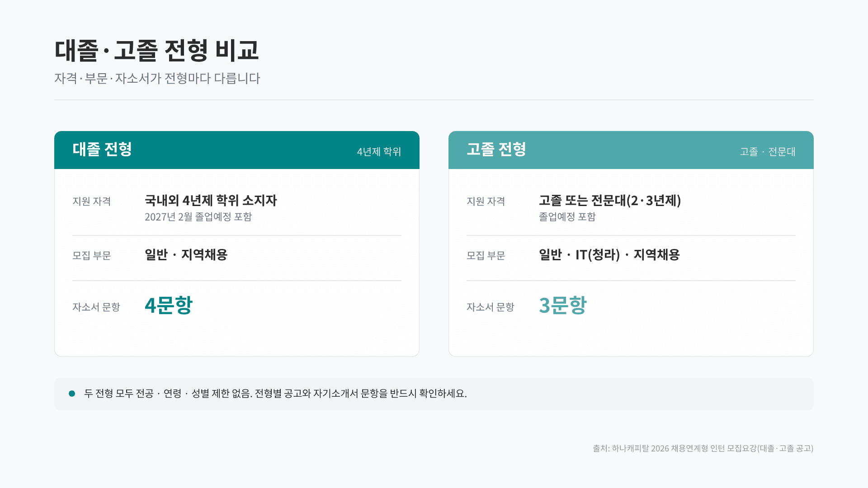Click 모집 부문 label in 대졸 card

(92, 256)
